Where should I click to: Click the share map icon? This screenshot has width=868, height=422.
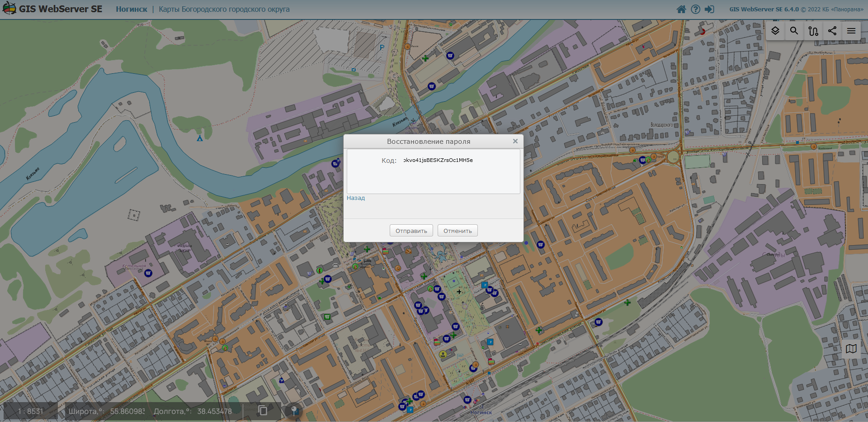(x=832, y=31)
